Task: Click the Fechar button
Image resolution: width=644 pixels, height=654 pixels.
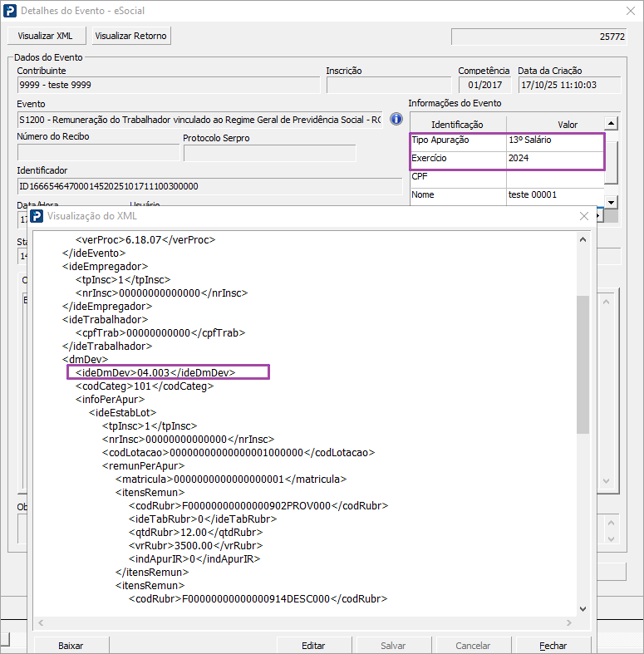Action: click(553, 646)
